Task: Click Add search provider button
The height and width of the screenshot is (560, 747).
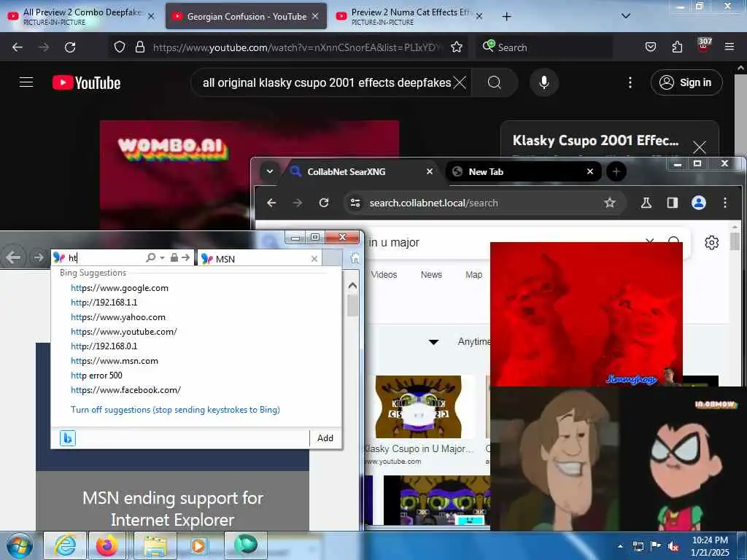Action: [x=325, y=438]
